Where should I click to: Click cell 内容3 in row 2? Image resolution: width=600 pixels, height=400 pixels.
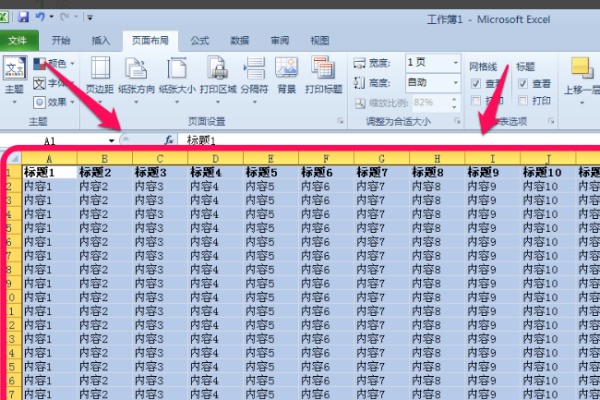tap(160, 186)
